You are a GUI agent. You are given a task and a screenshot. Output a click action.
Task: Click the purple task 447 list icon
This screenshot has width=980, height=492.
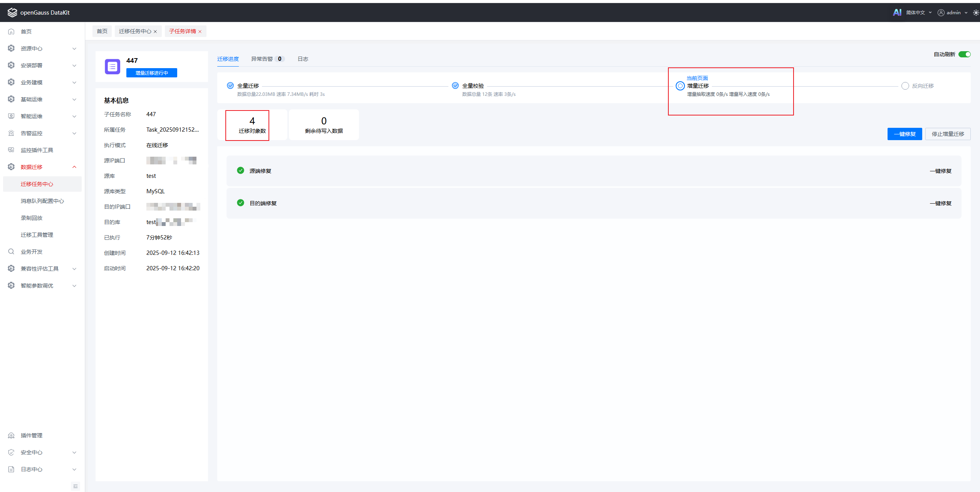click(x=112, y=67)
